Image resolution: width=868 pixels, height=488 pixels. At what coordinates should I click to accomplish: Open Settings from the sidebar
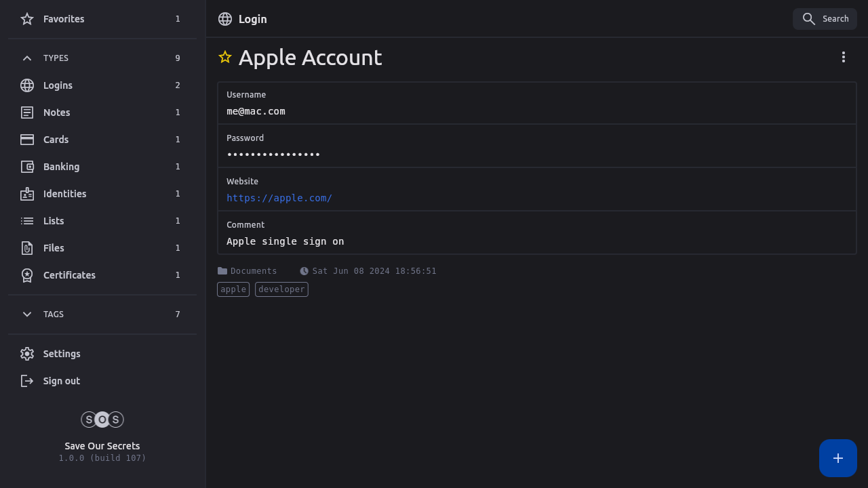pos(62,354)
